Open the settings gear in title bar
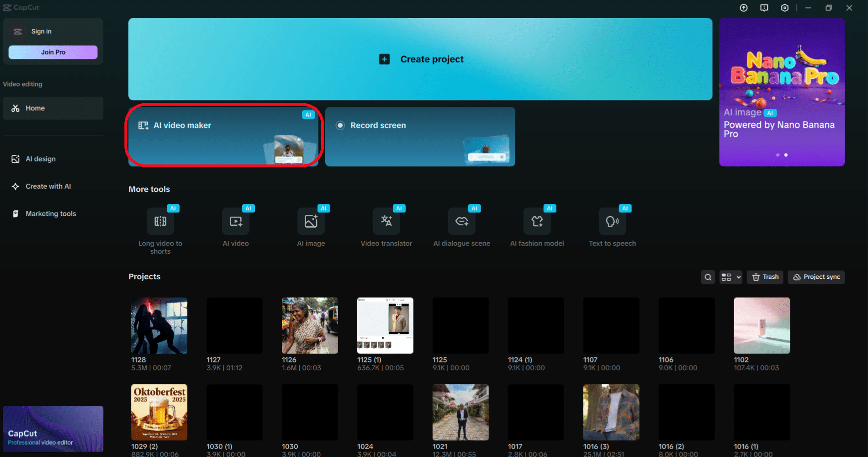Screen dimensions: 868x457 point(784,8)
